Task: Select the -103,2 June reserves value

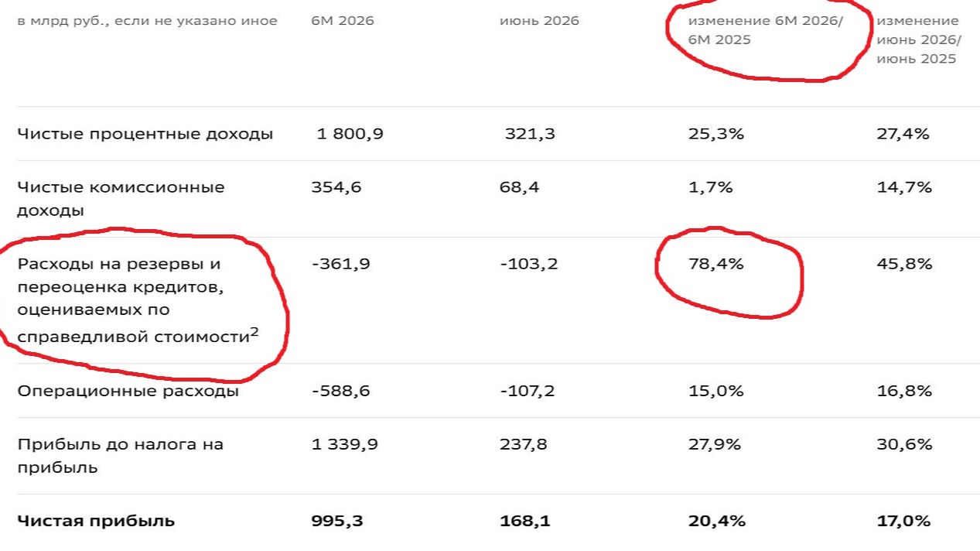Action: [x=529, y=264]
